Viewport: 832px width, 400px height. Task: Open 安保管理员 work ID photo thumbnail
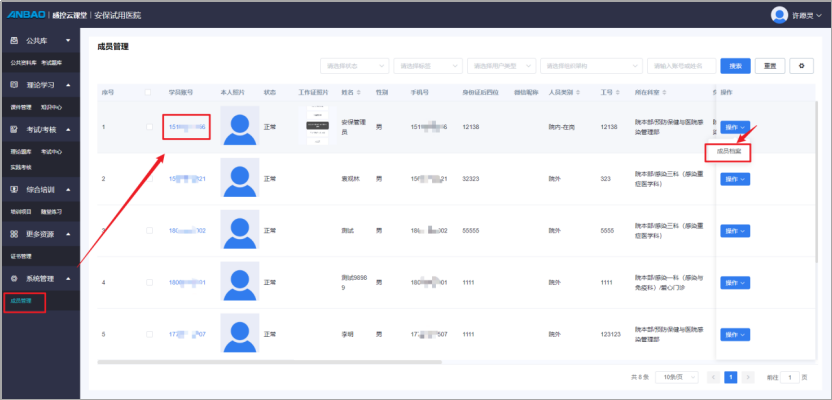tap(317, 126)
